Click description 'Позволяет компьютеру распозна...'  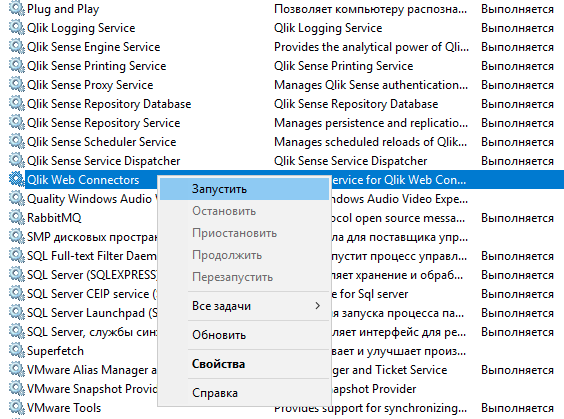pyautogui.click(x=370, y=9)
